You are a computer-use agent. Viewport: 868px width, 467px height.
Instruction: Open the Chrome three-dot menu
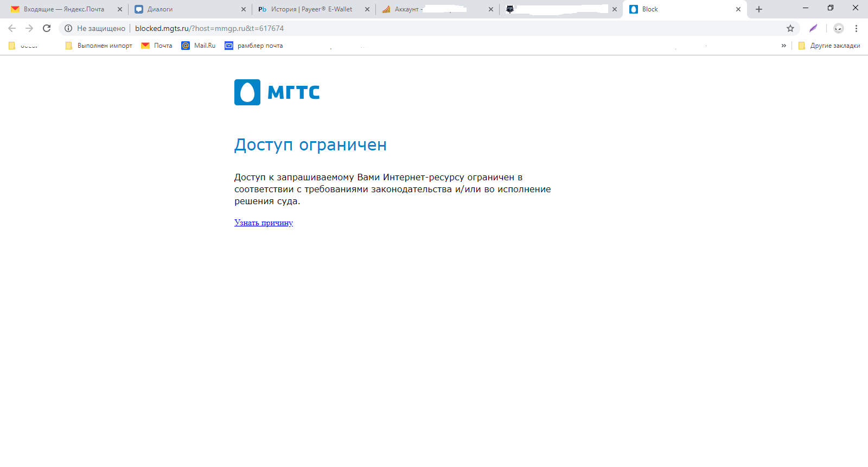click(x=857, y=28)
